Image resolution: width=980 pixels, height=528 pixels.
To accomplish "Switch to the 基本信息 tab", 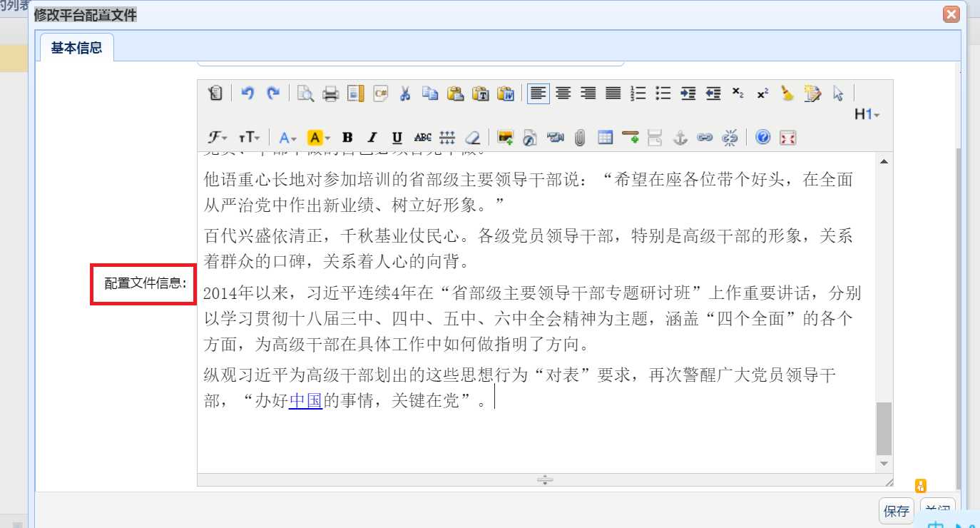I will (x=76, y=48).
